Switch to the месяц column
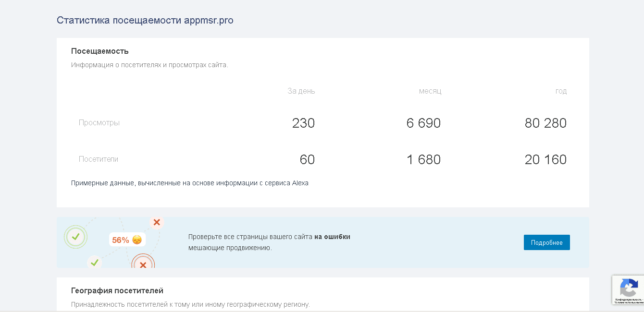This screenshot has width=644, height=312. (430, 91)
